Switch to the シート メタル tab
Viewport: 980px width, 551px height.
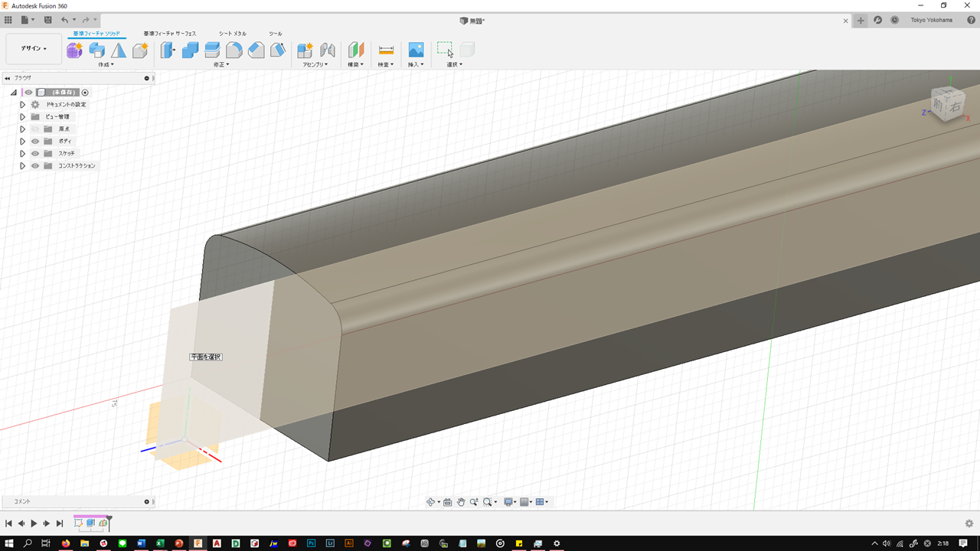tap(232, 34)
